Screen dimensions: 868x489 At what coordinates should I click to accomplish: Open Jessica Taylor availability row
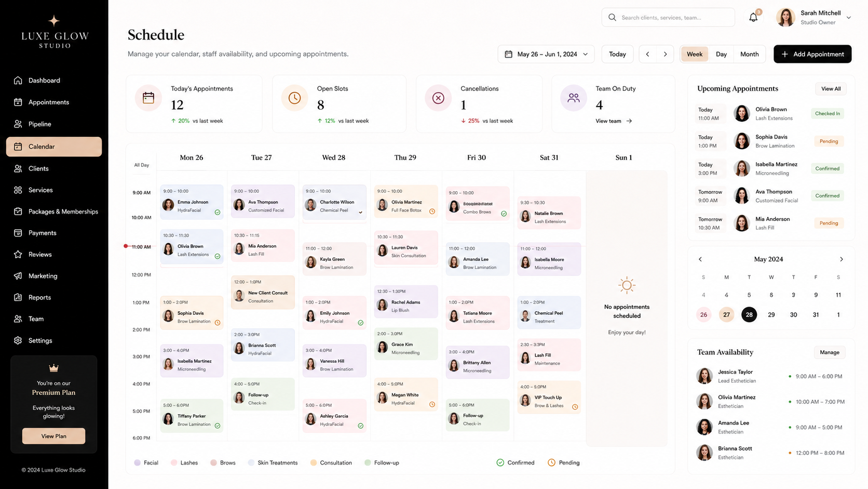click(771, 376)
